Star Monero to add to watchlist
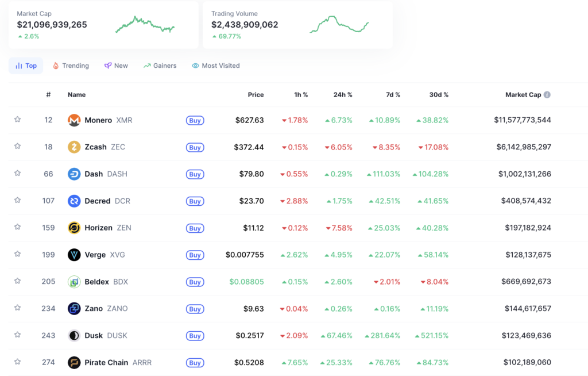Image resolution: width=588 pixels, height=376 pixels. point(17,120)
